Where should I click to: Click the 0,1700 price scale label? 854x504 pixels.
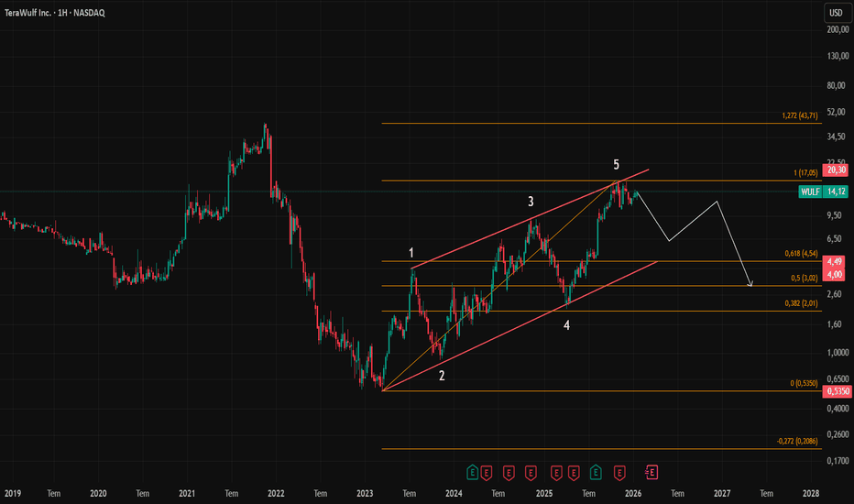coord(838,460)
